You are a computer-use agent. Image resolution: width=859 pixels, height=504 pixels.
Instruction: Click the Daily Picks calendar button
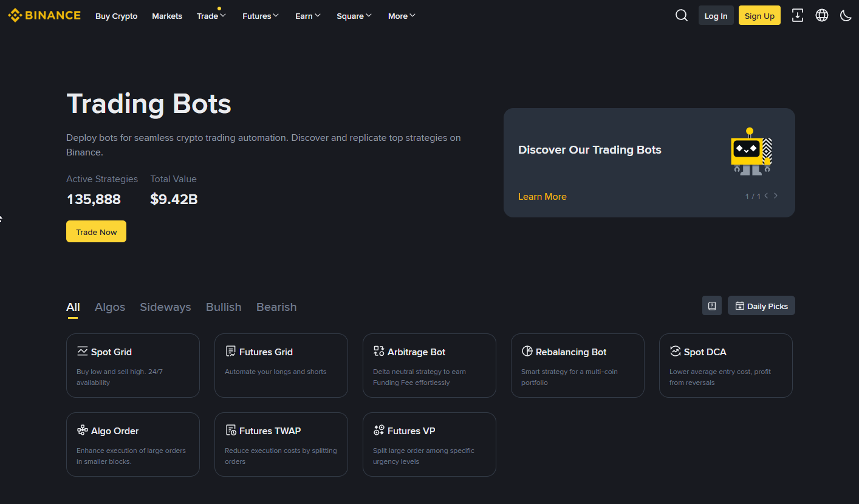click(x=761, y=305)
